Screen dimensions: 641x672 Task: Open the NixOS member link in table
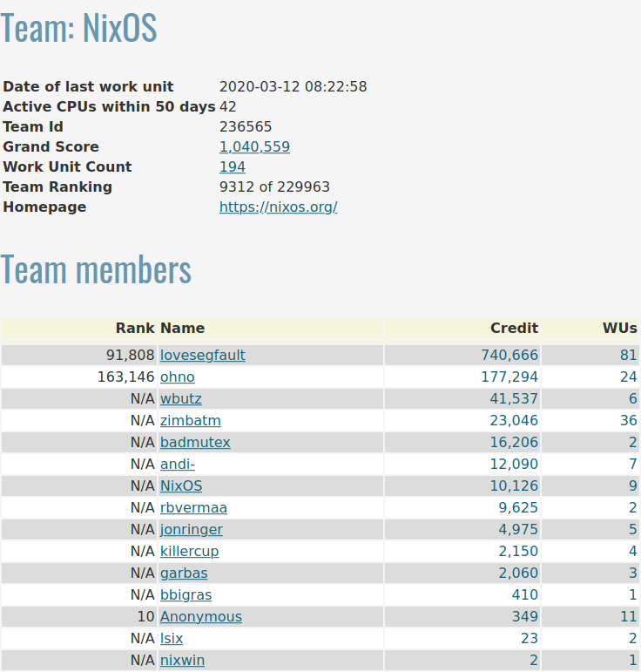pyautogui.click(x=181, y=486)
